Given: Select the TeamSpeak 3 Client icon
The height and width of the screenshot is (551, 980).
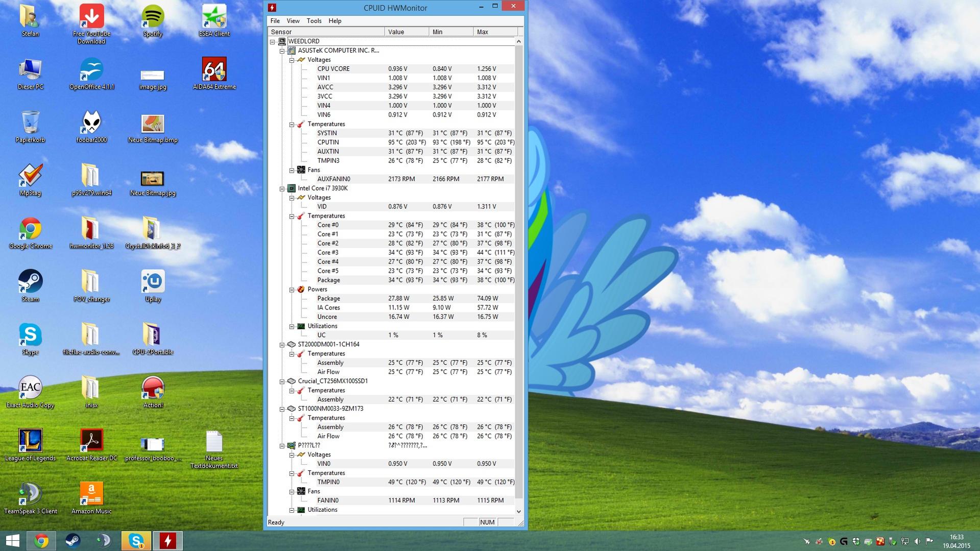Looking at the screenshot, I should click(x=30, y=499).
